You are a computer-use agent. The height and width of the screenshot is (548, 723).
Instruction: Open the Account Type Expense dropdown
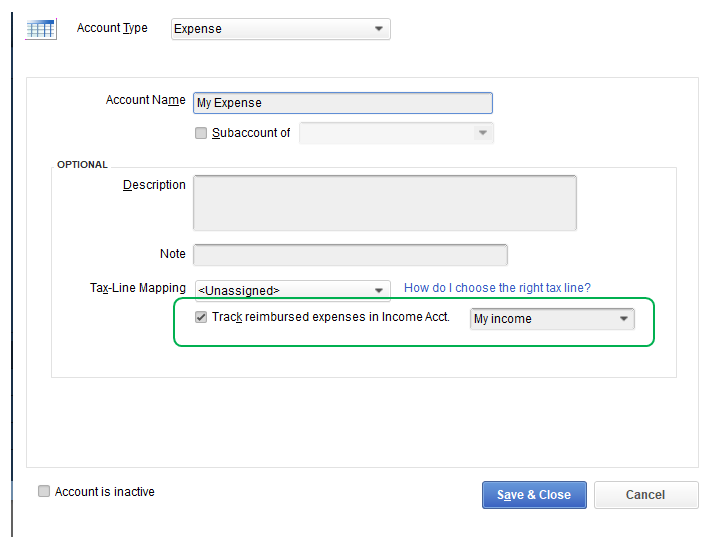coord(280,29)
